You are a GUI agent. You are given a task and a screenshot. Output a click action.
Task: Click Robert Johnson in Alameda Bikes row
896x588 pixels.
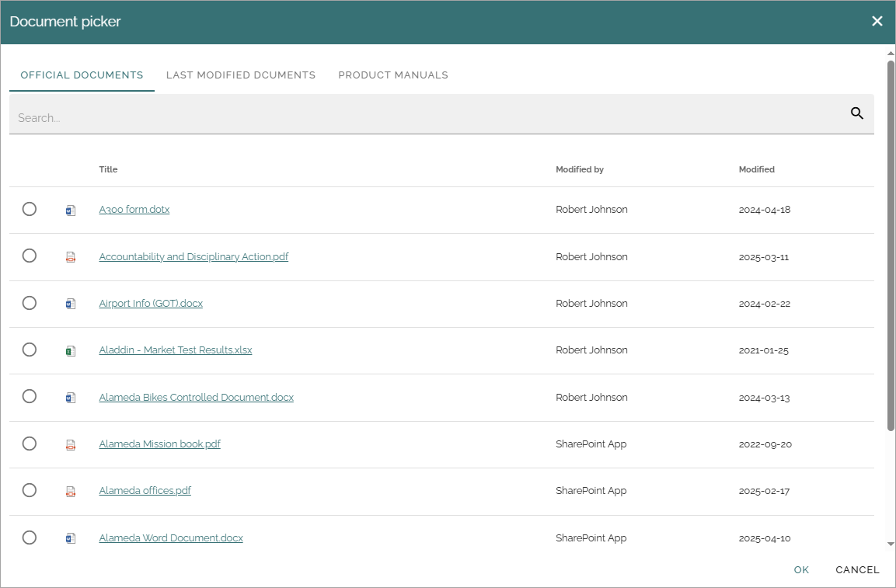[x=591, y=397]
